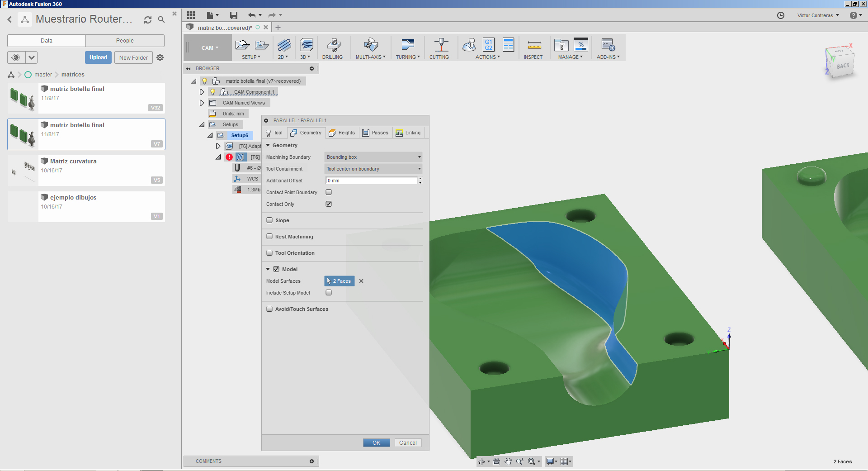
Task: Open the 2D machining strategies icon
Action: tap(284, 45)
